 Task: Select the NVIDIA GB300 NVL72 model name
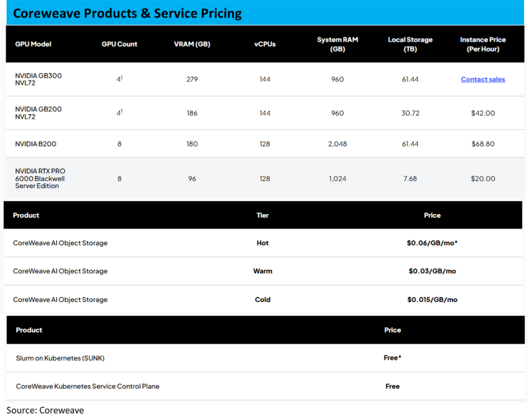click(38, 79)
